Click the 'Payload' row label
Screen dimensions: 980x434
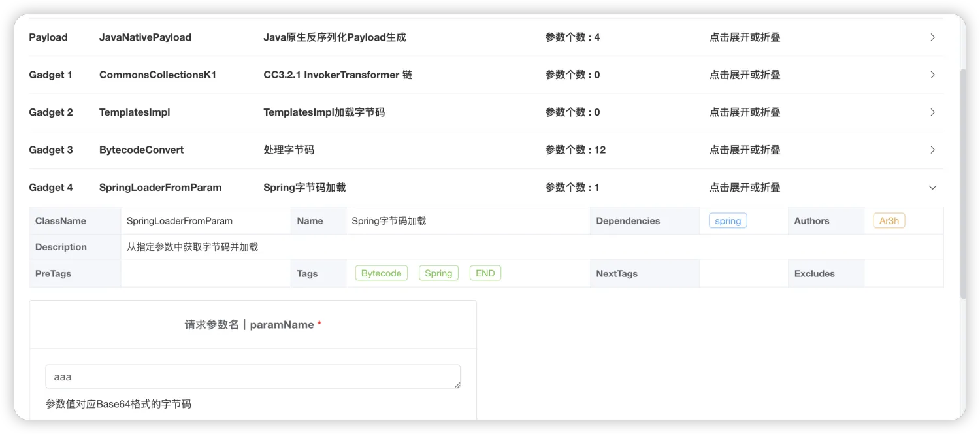coord(48,37)
